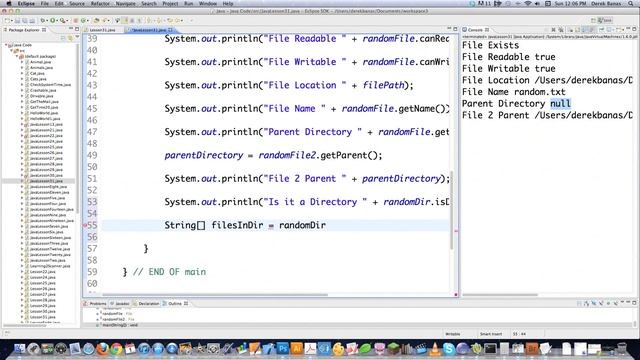Open the Navigate menu
The height and width of the screenshot is (360, 640).
coord(125,3)
